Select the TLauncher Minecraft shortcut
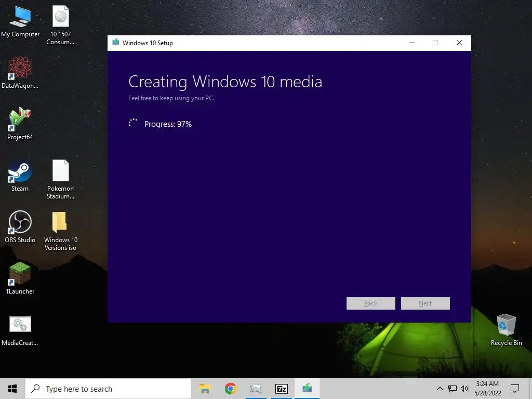 (20, 278)
